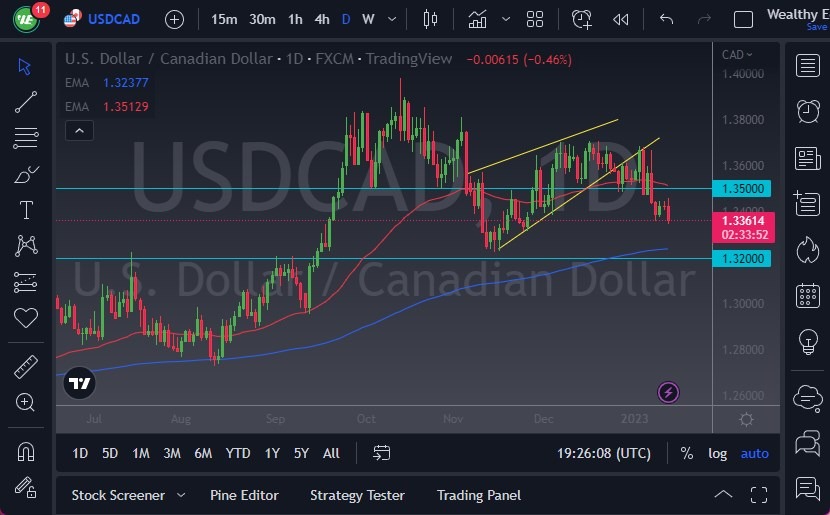Set the date range to 1M

(x=141, y=453)
